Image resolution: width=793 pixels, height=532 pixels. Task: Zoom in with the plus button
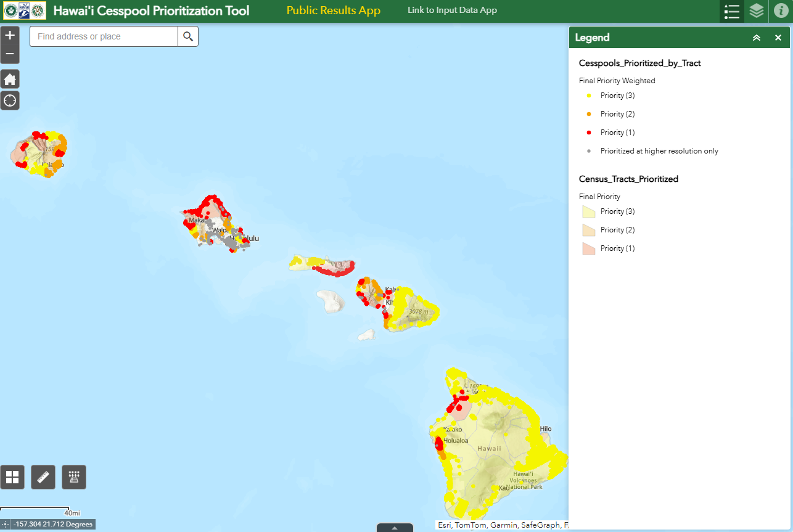[x=10, y=36]
